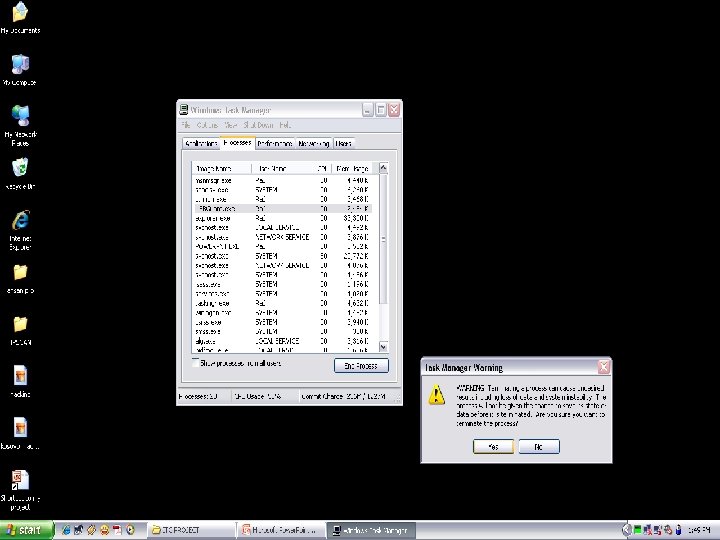Launch Internet Explorer from Quick Launch
This screenshot has height=540, width=720.
66,530
